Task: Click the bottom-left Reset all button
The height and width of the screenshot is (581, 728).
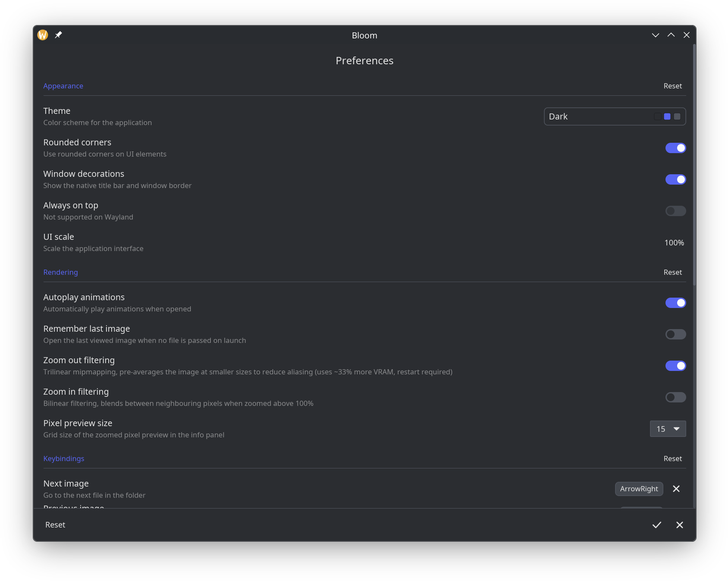Action: tap(55, 525)
